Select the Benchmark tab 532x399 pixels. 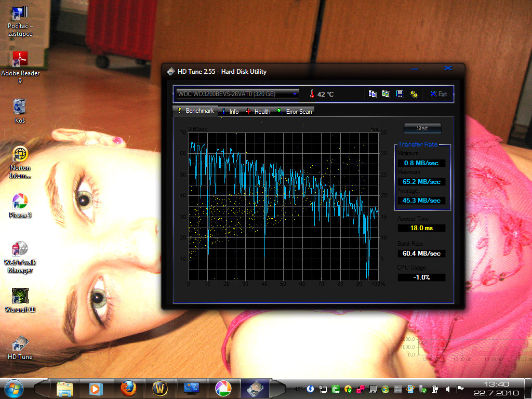pyautogui.click(x=196, y=111)
